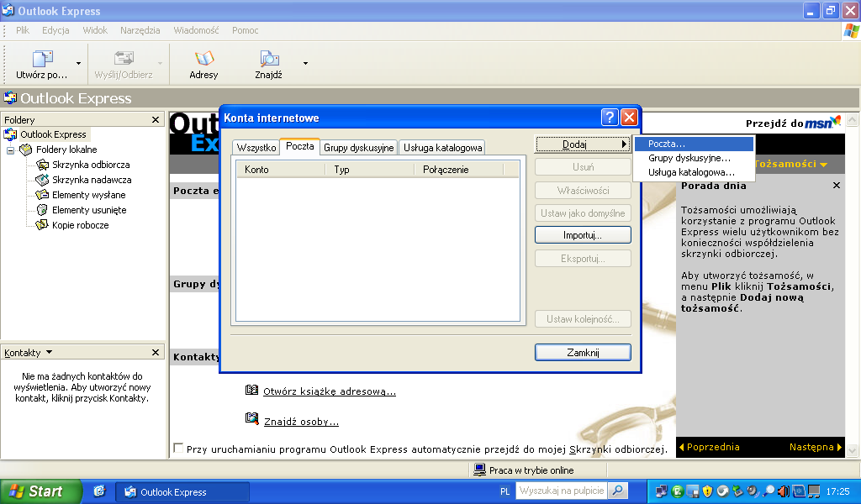The image size is (861, 504).
Task: Switch to the Wszystko tab
Action: point(256,148)
